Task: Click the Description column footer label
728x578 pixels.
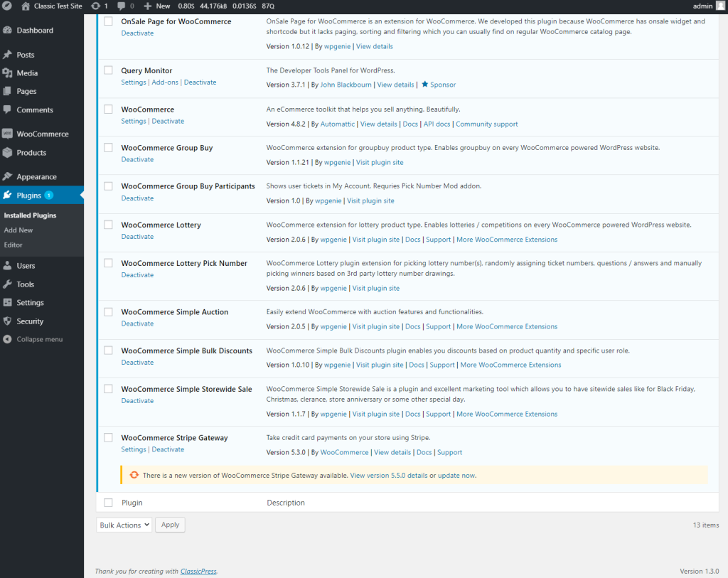Action: coord(286,503)
